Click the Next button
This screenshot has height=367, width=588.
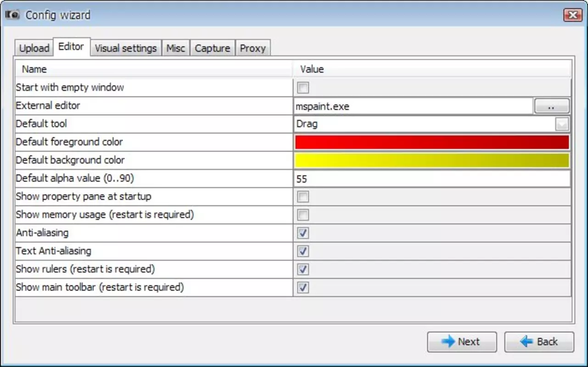[x=462, y=342]
